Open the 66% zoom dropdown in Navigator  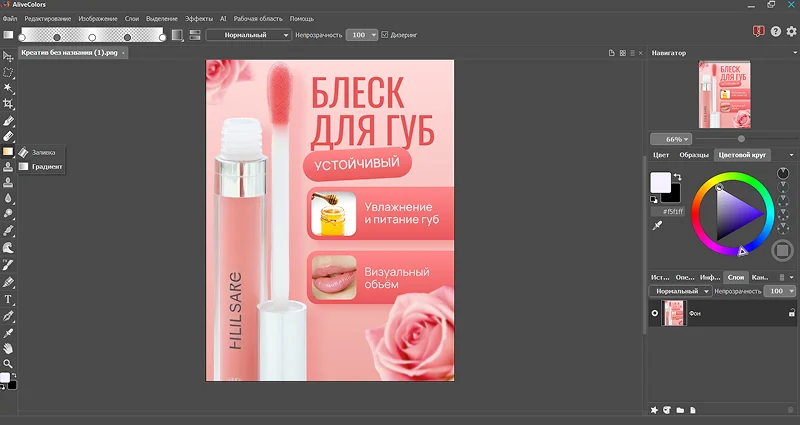[x=671, y=139]
